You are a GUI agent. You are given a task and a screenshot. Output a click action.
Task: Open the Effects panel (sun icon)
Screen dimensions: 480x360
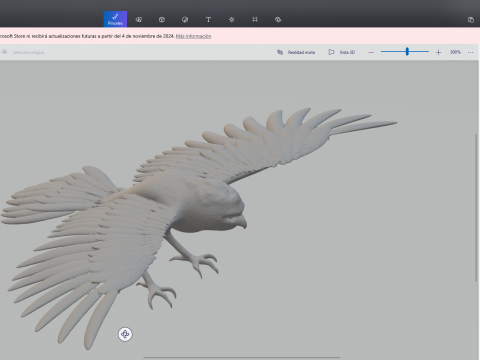pyautogui.click(x=232, y=20)
